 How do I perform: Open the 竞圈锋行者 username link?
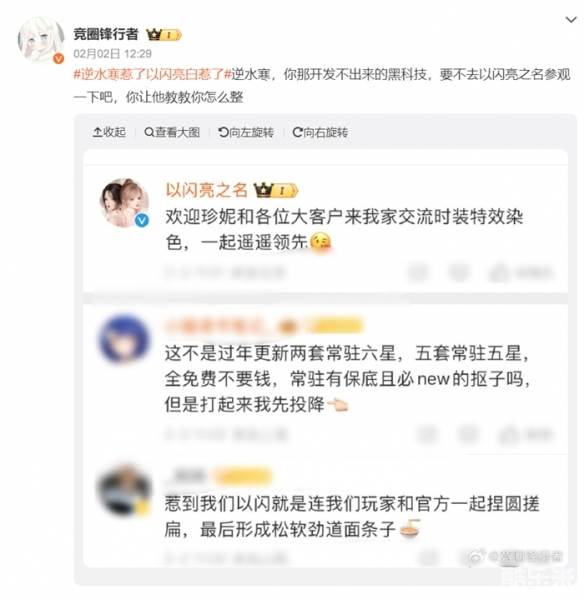(x=105, y=34)
